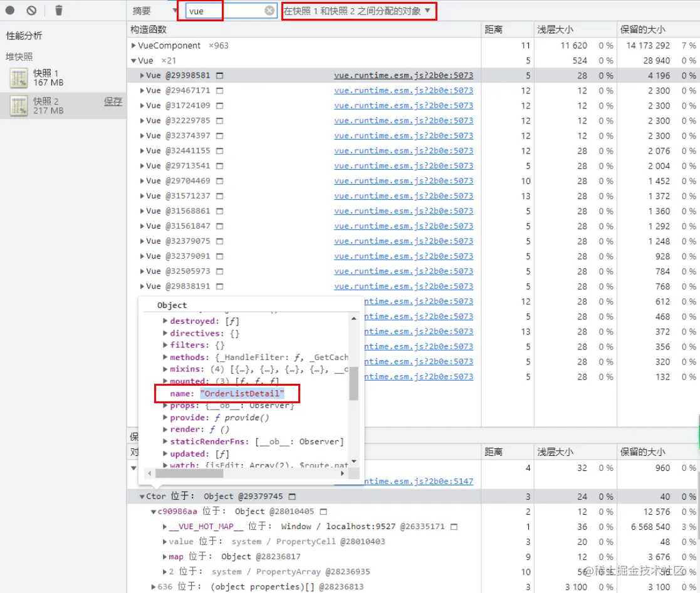Screen dimensions: 700x593
Task: Click the window icon next to Vue @29704469
Action: coord(219,181)
